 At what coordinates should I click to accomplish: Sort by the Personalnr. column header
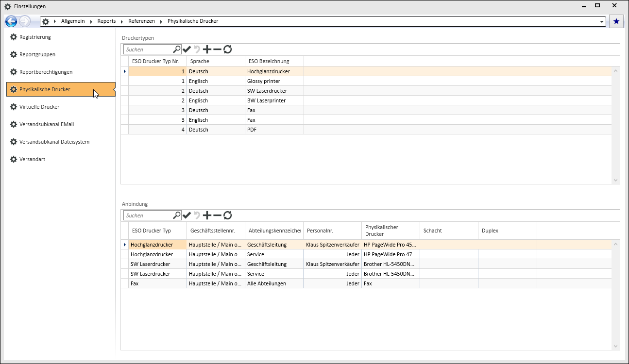[x=332, y=231]
